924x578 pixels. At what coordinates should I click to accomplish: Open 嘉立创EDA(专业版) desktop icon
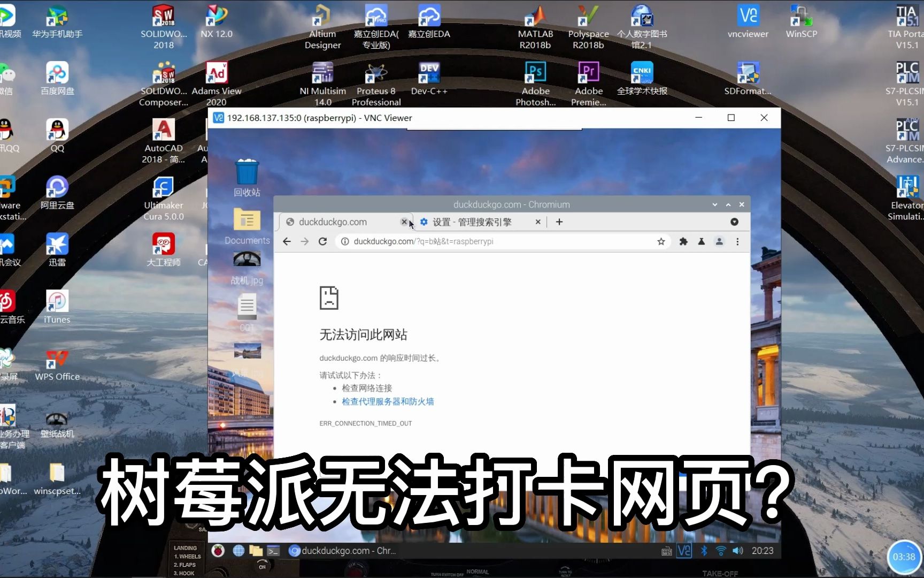click(x=376, y=27)
